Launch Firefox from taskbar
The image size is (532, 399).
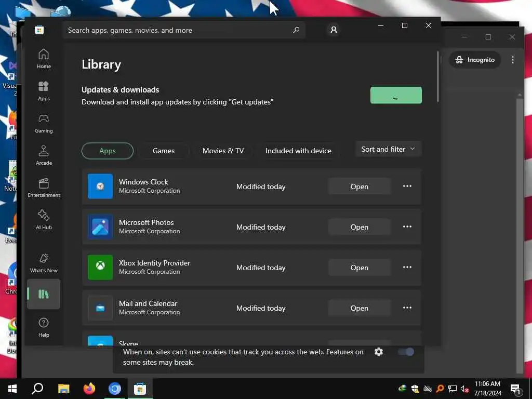pyautogui.click(x=89, y=389)
